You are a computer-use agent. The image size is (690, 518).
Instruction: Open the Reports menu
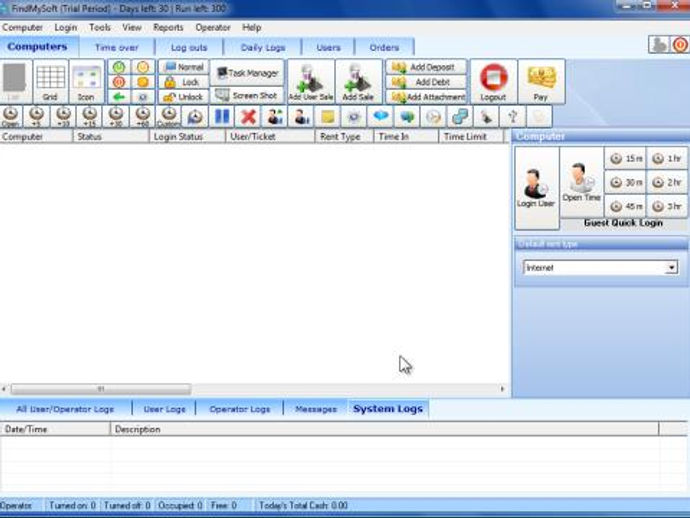[168, 27]
